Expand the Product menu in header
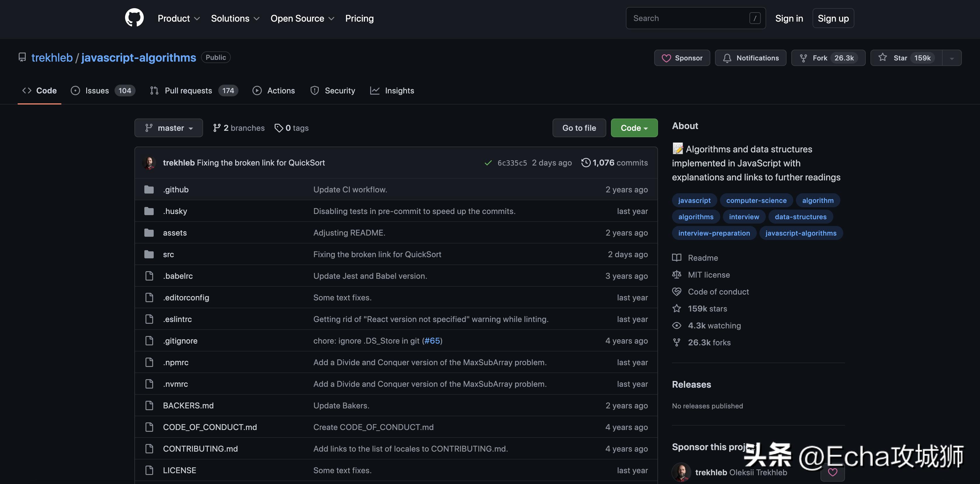The height and width of the screenshot is (484, 980). [179, 18]
